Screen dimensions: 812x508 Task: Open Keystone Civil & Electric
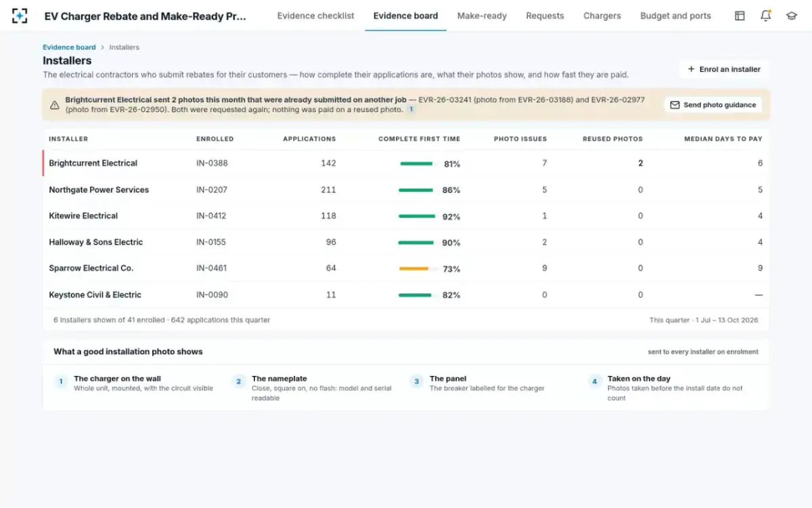95,295
